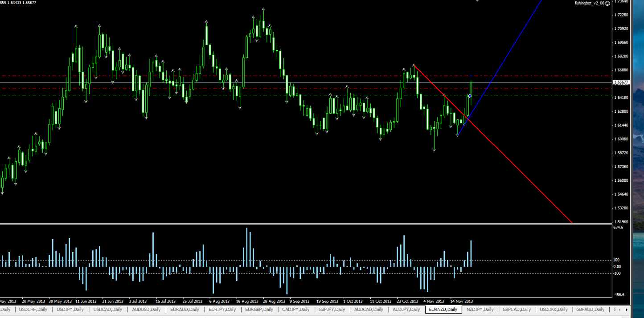644x318 pixels.
Task: Open the AUDJPY,Daily chart tab
Action: pyautogui.click(x=406, y=310)
